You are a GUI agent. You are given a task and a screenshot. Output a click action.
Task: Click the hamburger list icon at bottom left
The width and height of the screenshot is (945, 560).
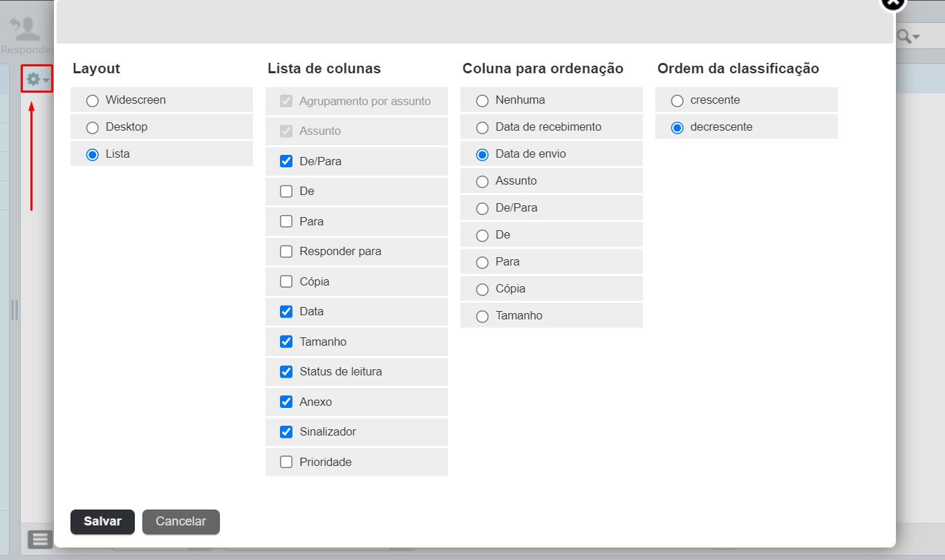tap(40, 539)
